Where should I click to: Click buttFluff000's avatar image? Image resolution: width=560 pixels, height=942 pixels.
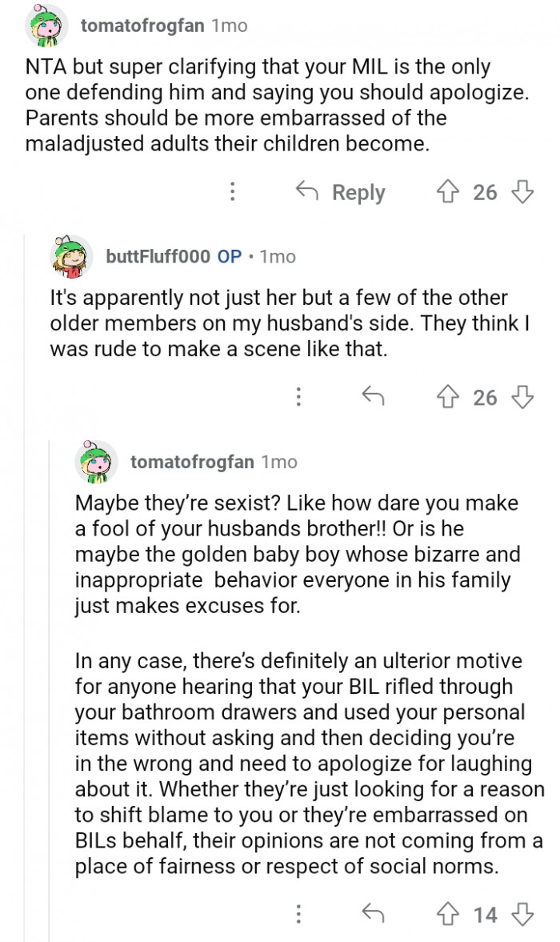point(73,256)
